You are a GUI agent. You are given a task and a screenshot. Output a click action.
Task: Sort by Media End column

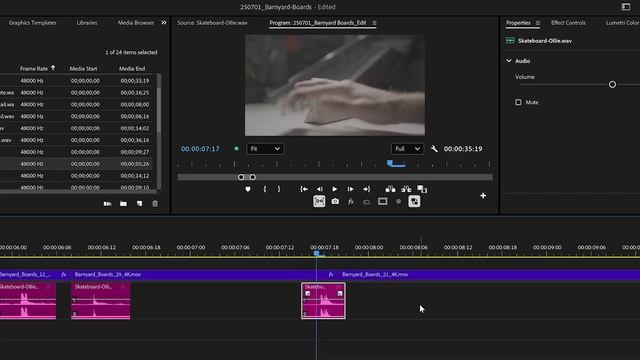tap(132, 69)
